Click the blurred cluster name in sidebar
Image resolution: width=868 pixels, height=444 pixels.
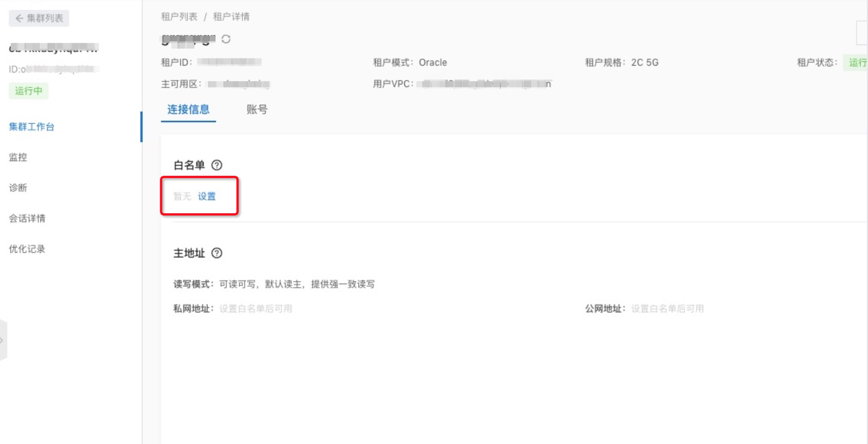pyautogui.click(x=54, y=48)
